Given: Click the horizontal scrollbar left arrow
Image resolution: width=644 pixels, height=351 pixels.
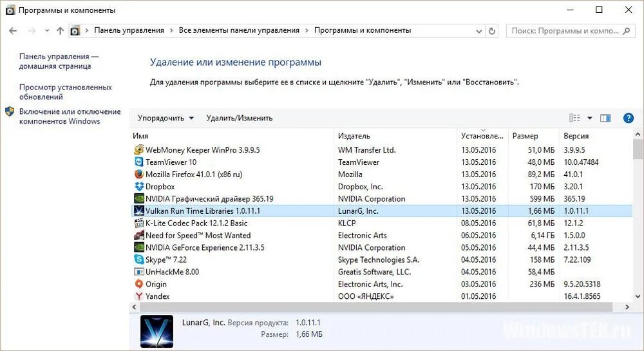Looking at the screenshot, I should [135, 307].
